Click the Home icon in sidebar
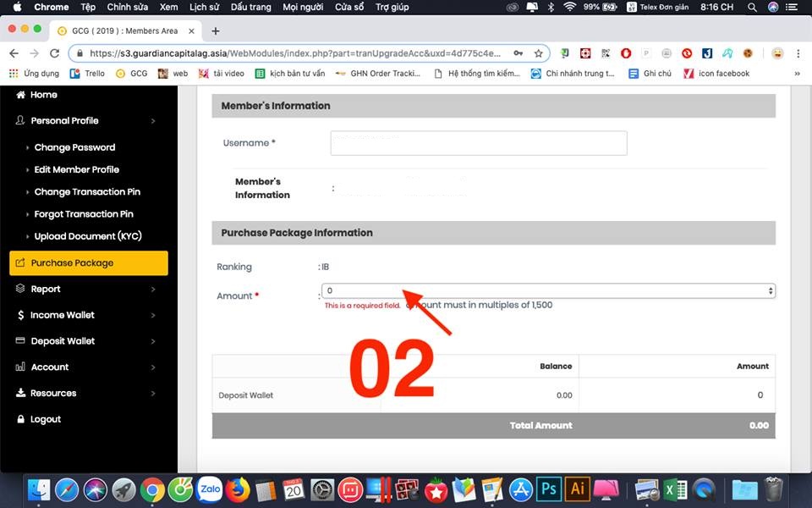 (21, 95)
